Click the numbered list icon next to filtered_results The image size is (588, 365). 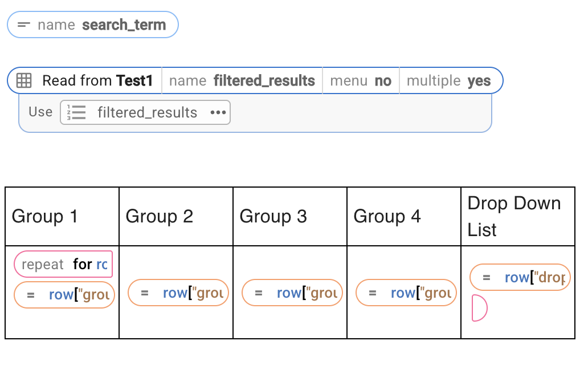click(76, 112)
